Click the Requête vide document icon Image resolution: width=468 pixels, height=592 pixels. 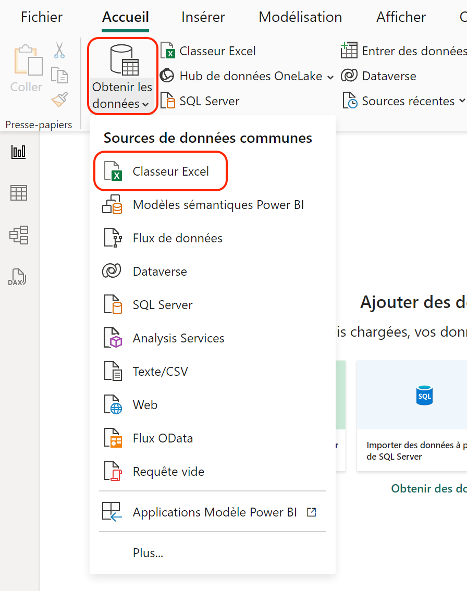coord(113,472)
